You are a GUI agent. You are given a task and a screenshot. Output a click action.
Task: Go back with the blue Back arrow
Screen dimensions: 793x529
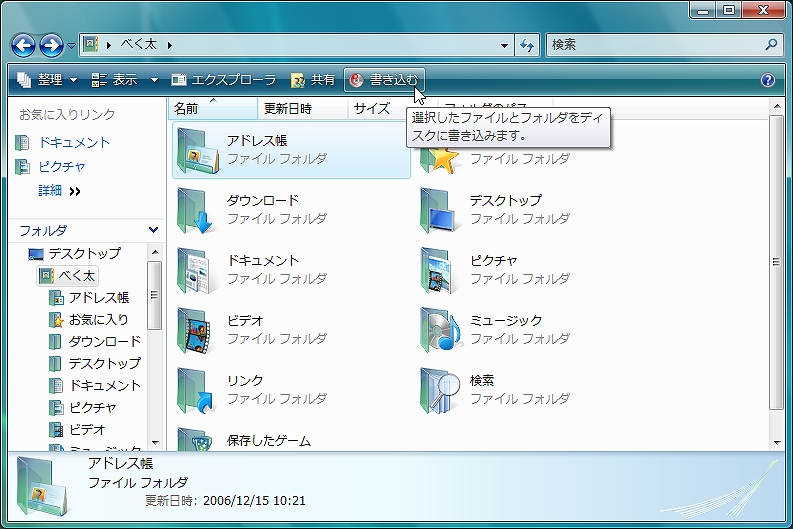[23, 46]
